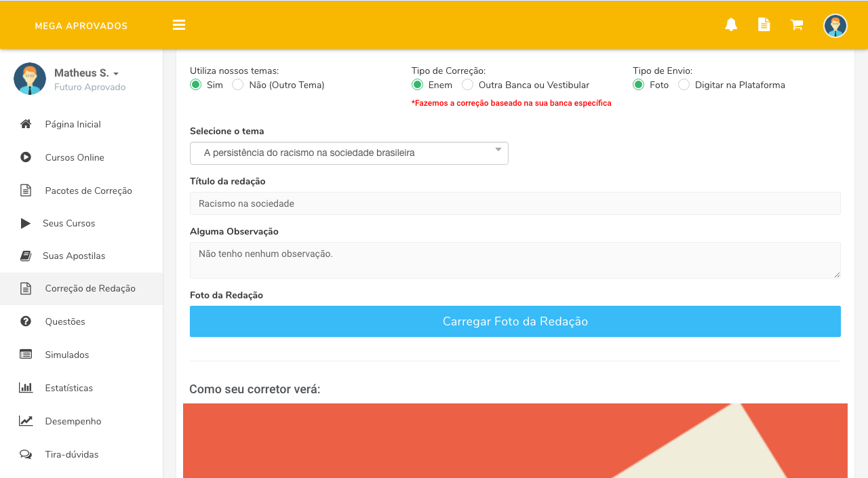Open Seus Cursos menu item
The image size is (868, 478).
[x=81, y=223]
